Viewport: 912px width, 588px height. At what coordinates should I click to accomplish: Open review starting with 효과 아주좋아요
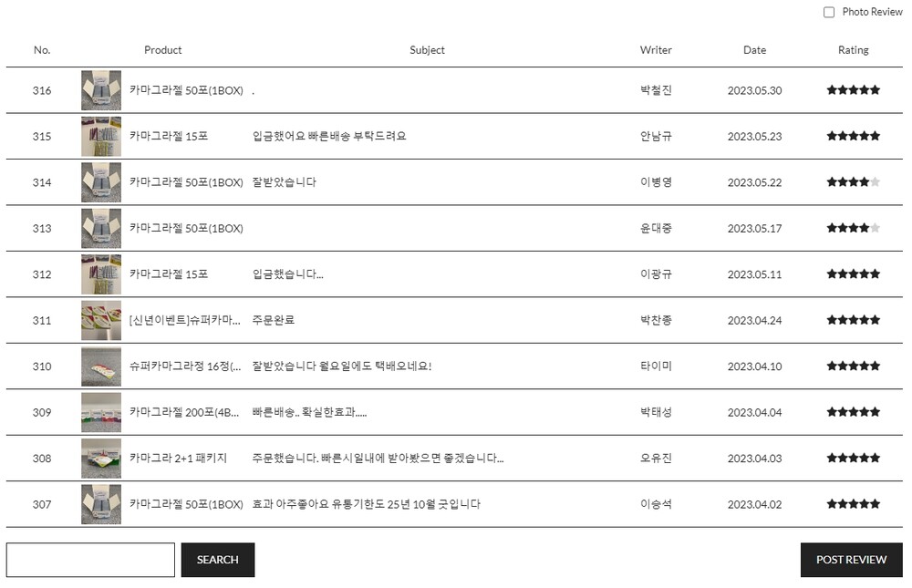point(366,504)
